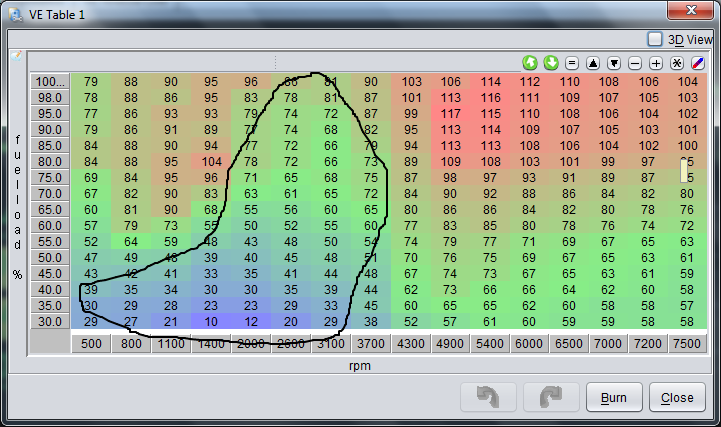Select cell 112 in the 100 row
Viewport: 721px width, 427px height.
529,81
